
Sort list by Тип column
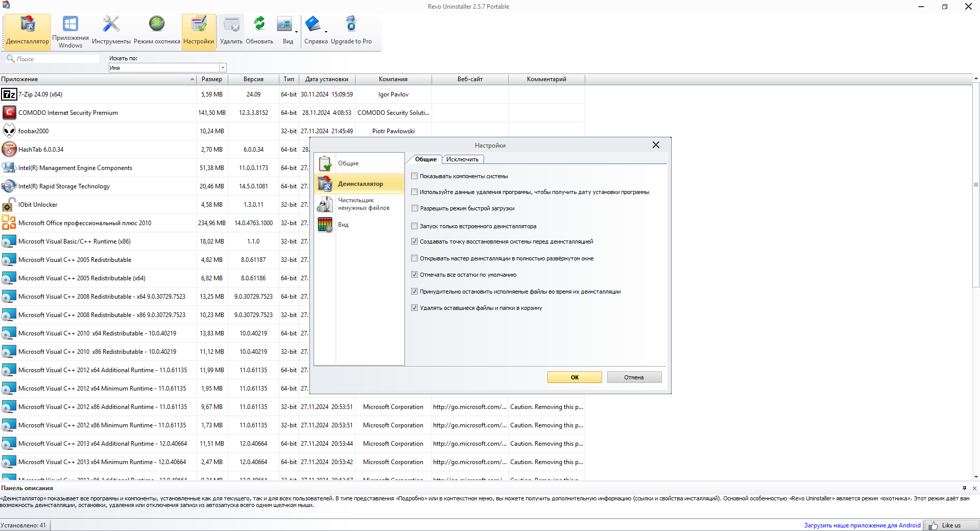[x=289, y=79]
